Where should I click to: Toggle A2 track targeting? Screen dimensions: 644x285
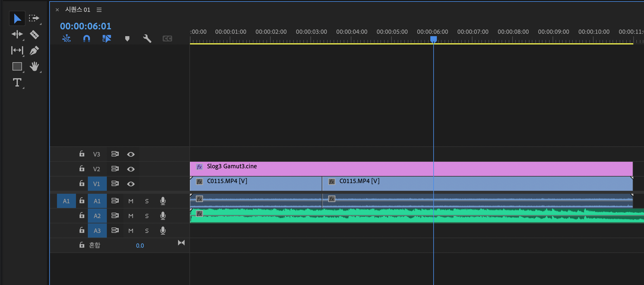(97, 216)
